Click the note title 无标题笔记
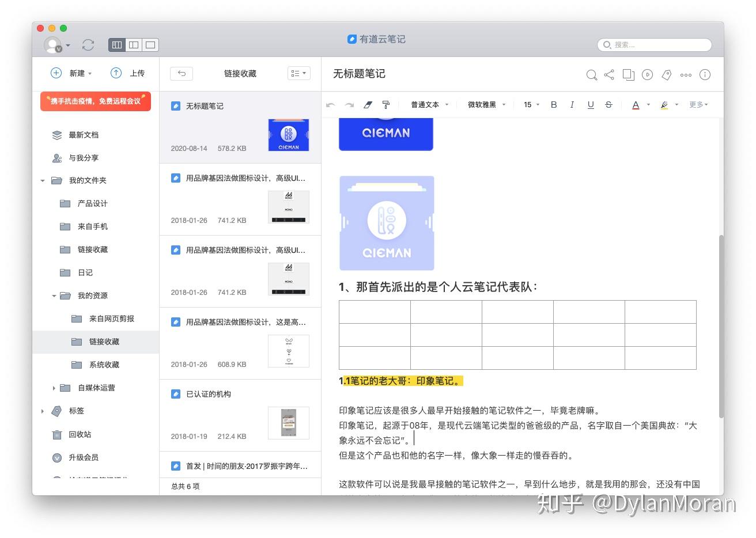Viewport: 756px width, 538px height. (359, 74)
